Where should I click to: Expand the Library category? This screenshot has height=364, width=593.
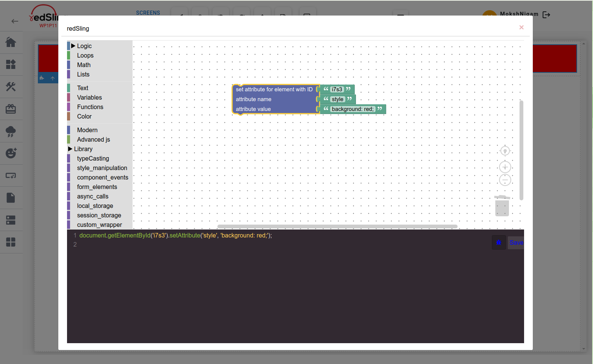[83, 149]
